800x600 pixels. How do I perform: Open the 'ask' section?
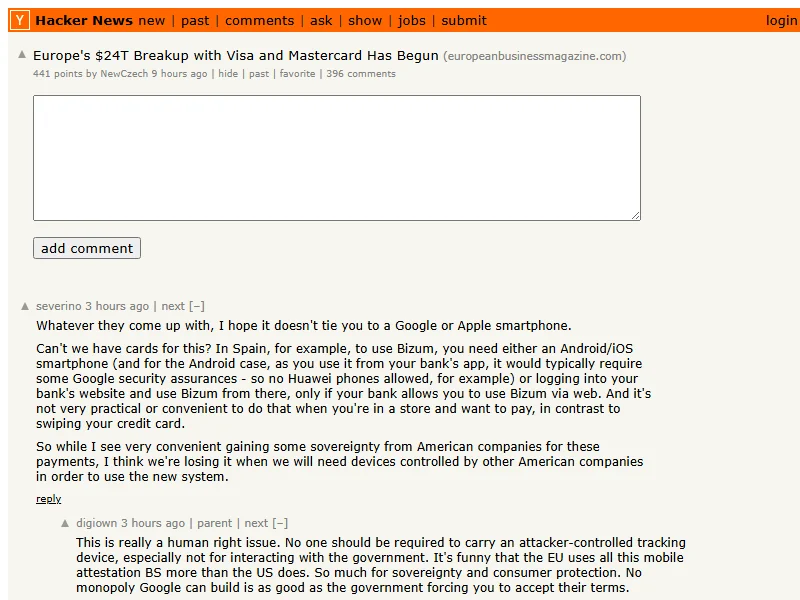point(321,20)
